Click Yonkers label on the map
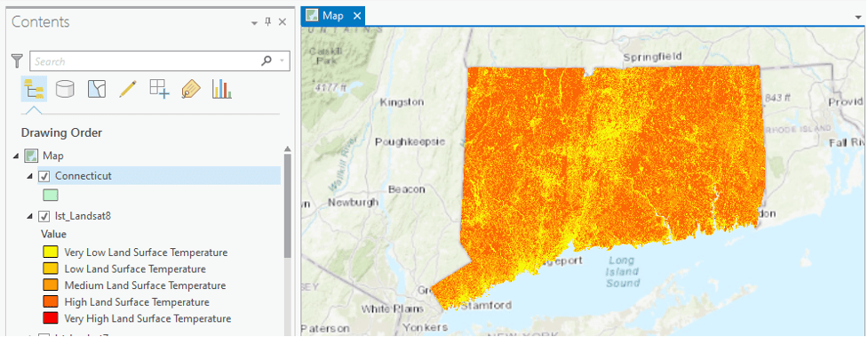The image size is (868, 337). pos(426,326)
